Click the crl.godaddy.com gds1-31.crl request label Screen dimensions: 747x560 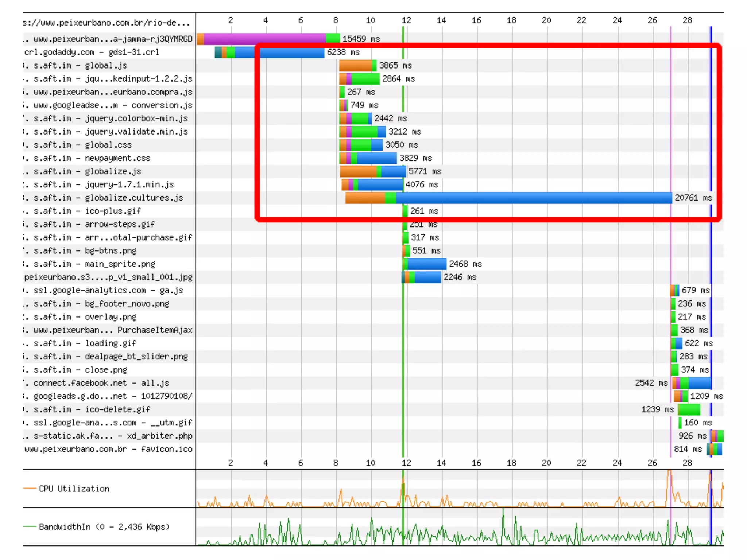[x=92, y=52]
